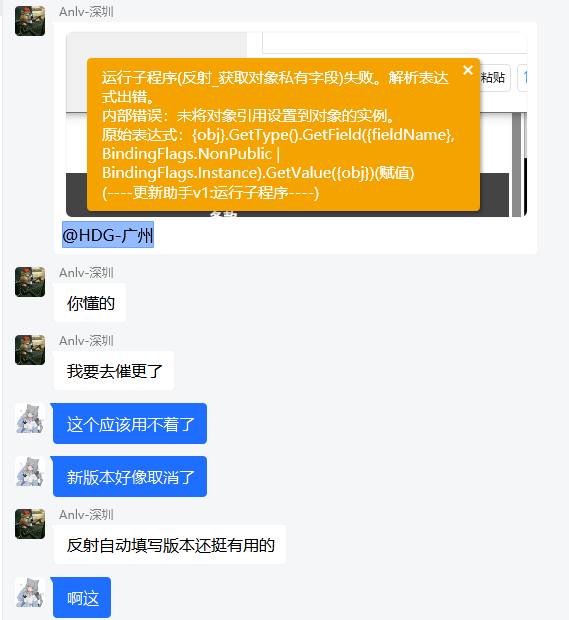Open the embedded error screenshot image
The width and height of the screenshot is (569, 620).
297,124
